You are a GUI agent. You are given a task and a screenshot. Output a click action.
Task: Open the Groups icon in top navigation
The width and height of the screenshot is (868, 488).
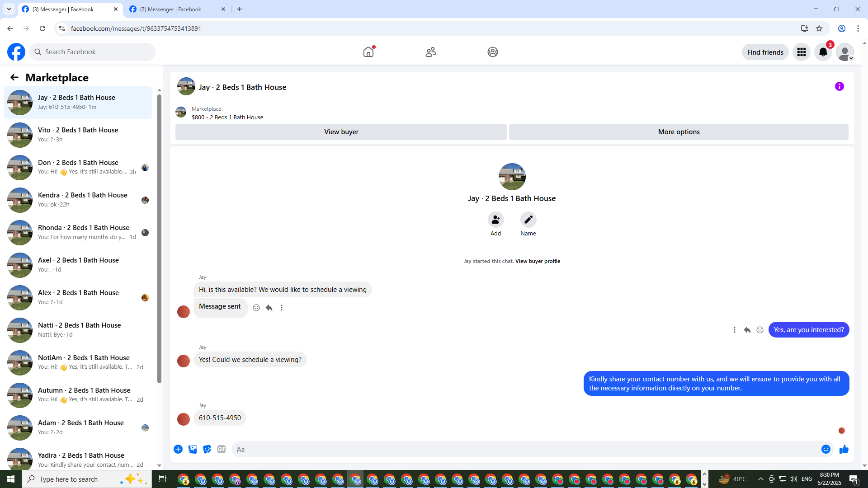(x=493, y=52)
